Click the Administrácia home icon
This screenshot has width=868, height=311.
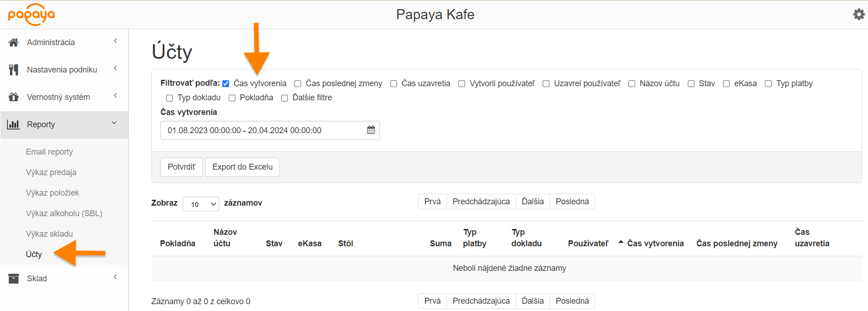(14, 42)
